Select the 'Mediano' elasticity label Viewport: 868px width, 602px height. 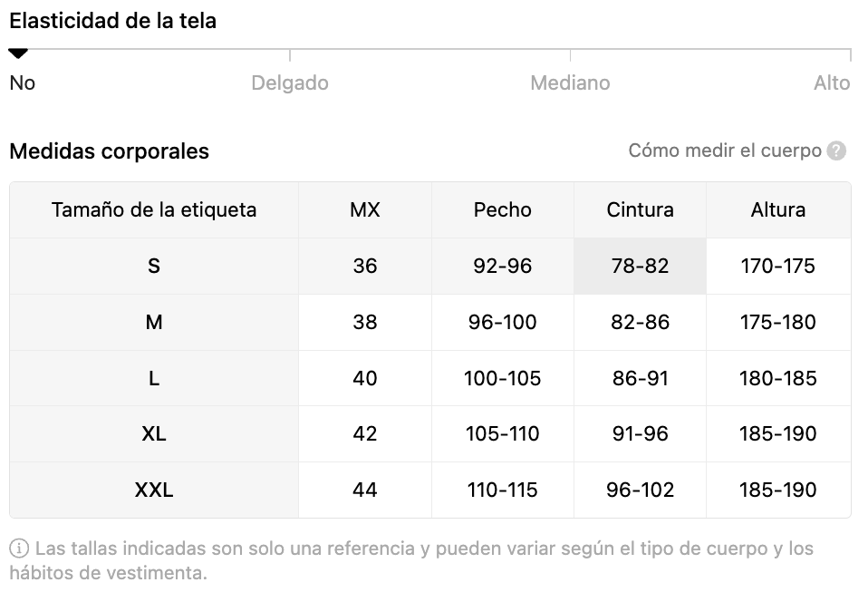[x=570, y=83]
